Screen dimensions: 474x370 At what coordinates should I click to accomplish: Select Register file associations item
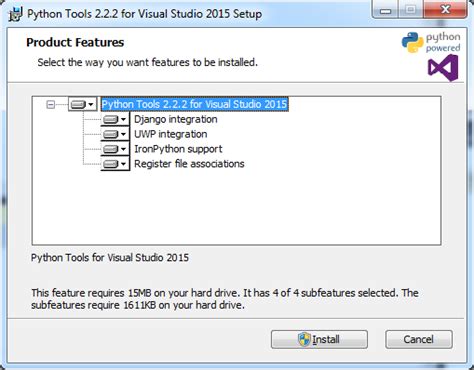click(x=189, y=164)
